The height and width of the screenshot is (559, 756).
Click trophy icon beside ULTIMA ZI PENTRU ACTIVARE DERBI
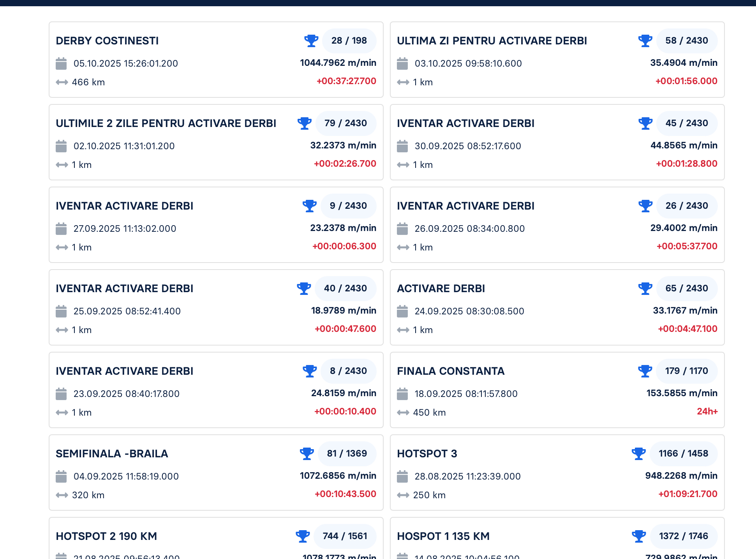[645, 41]
